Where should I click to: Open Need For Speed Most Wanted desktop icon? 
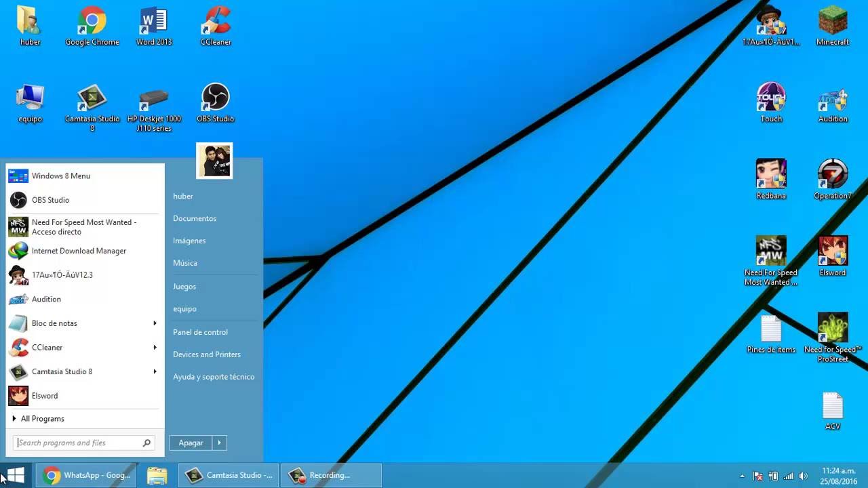tap(771, 261)
